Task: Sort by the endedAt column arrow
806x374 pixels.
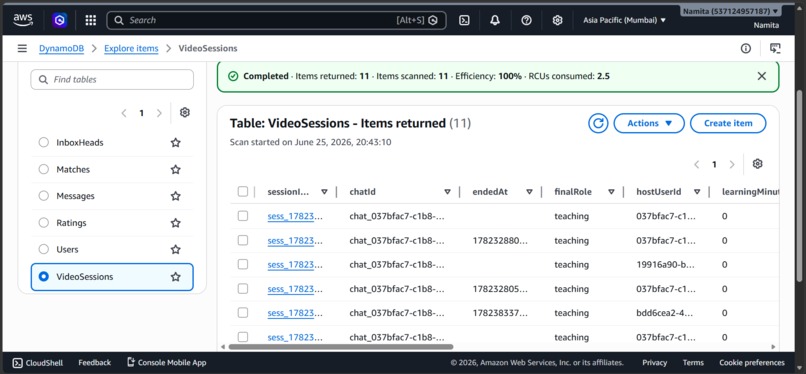Action: [x=529, y=192]
